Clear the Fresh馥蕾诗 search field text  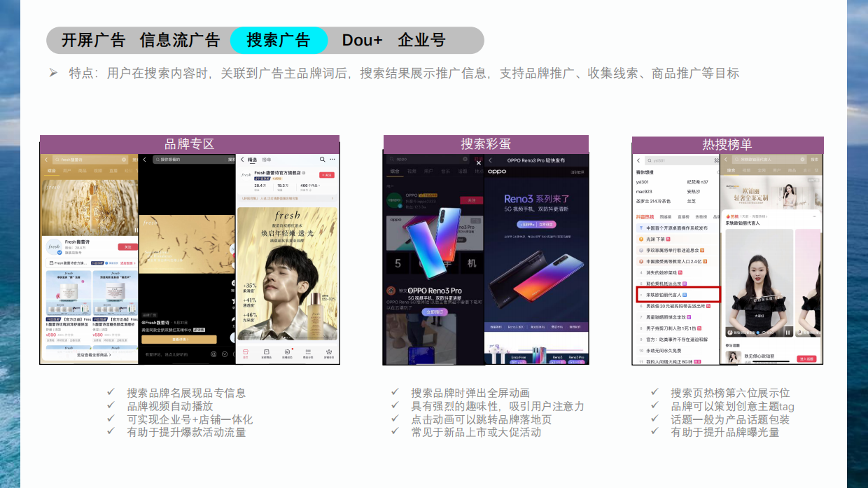click(124, 160)
